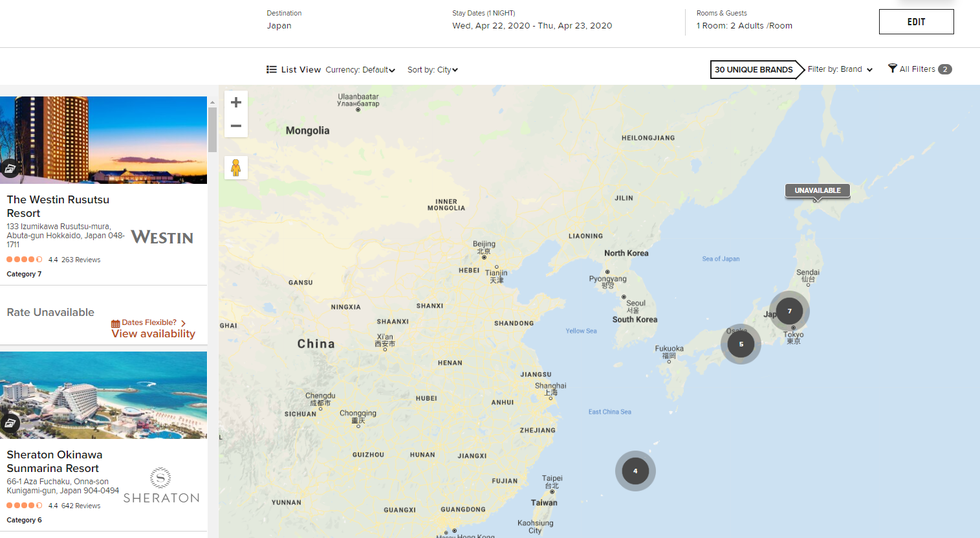Screen dimensions: 980x538
Task: Click the Sheraton Okinawa Sunmarina Resort photo
Action: tap(103, 395)
